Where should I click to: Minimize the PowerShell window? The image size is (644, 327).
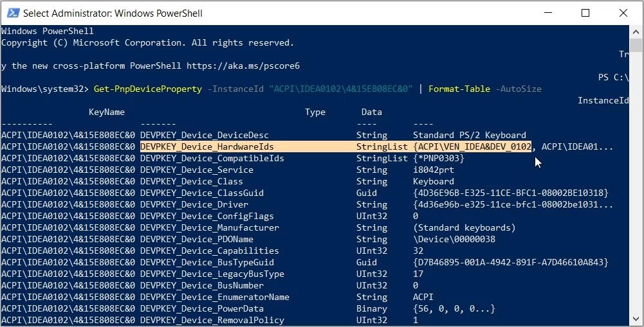(x=547, y=12)
